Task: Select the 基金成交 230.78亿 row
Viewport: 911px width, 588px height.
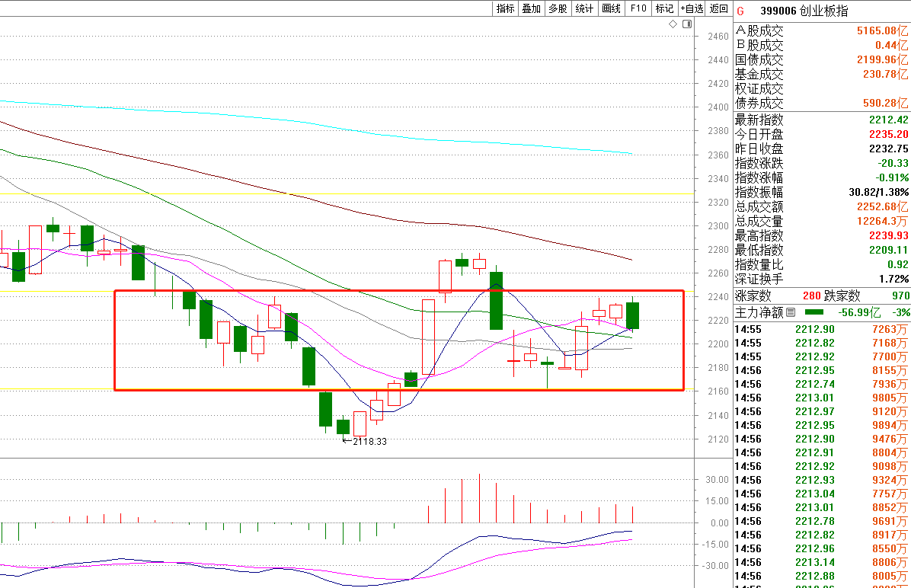Action: (x=822, y=75)
